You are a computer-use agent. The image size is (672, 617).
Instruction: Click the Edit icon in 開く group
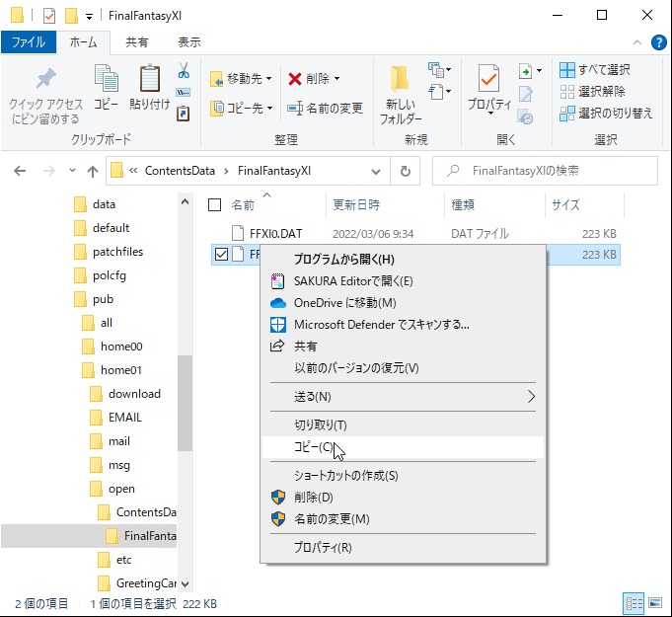click(525, 94)
